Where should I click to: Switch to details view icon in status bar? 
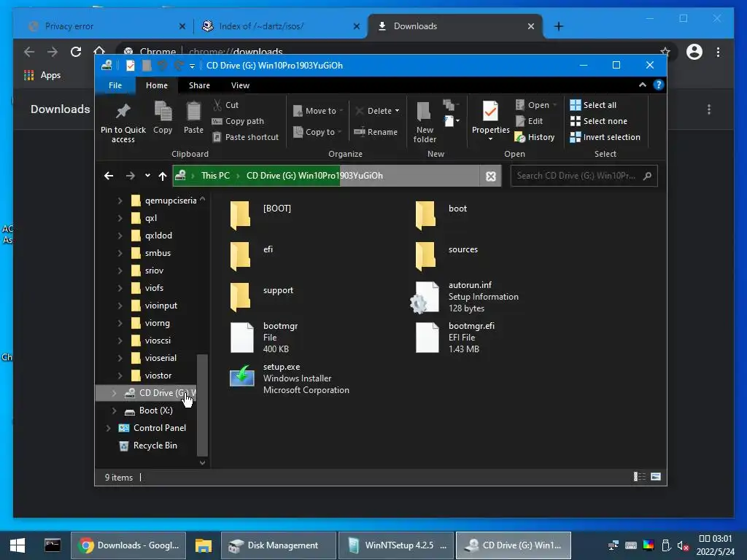[x=639, y=477]
